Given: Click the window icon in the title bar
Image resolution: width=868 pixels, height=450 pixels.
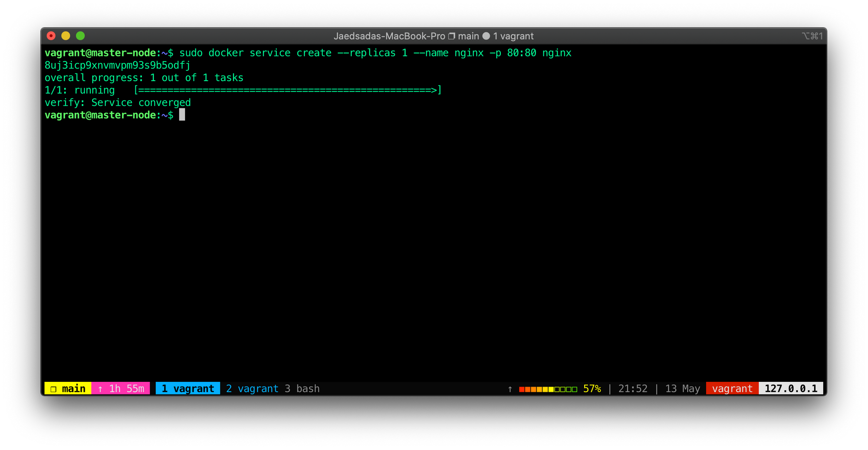Looking at the screenshot, I should tap(452, 36).
